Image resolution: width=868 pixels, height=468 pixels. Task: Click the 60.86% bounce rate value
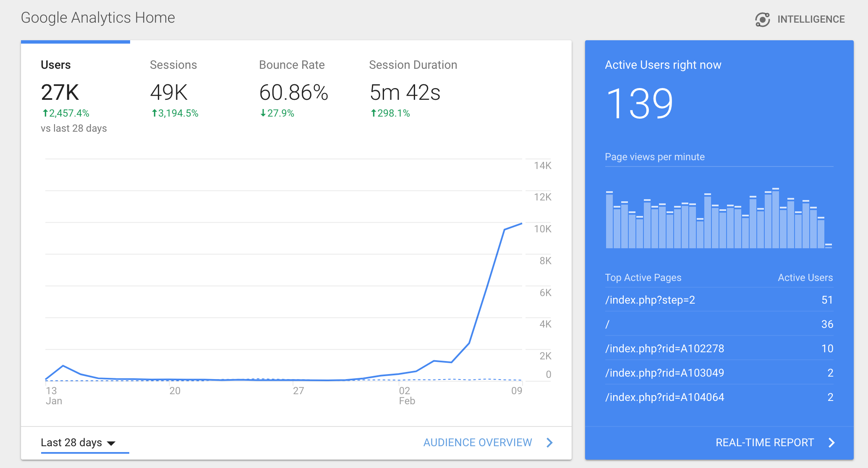tap(293, 92)
